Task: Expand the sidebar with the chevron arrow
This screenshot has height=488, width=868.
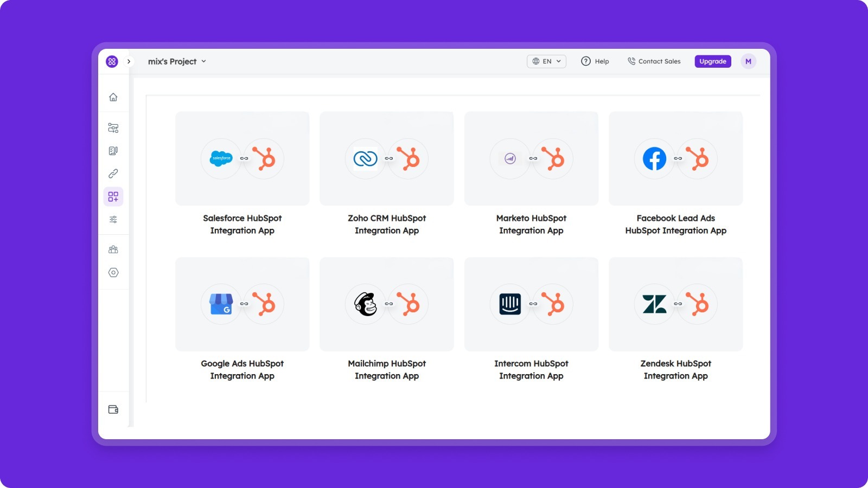Action: pyautogui.click(x=129, y=61)
